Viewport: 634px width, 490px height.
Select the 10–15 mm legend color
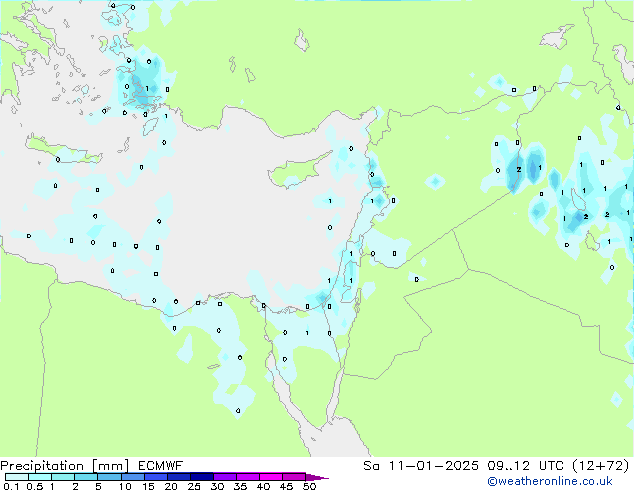coord(132,477)
